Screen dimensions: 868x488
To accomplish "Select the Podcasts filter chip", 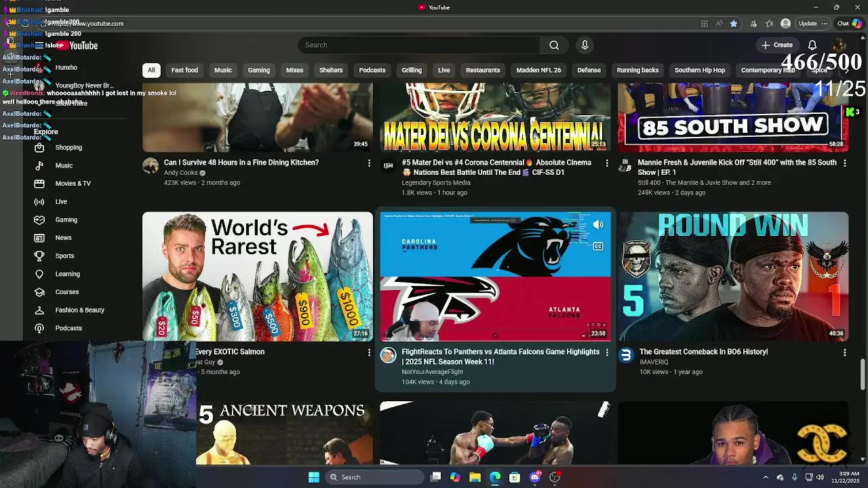I will 372,70.
